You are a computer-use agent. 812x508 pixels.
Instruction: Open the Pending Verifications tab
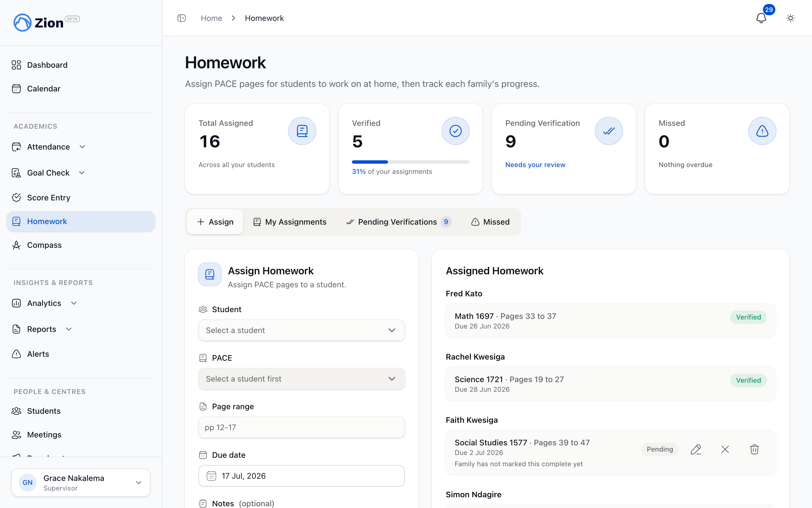point(399,222)
